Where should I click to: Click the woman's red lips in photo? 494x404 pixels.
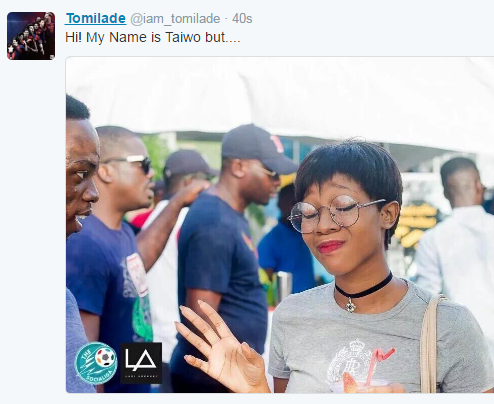click(x=331, y=247)
